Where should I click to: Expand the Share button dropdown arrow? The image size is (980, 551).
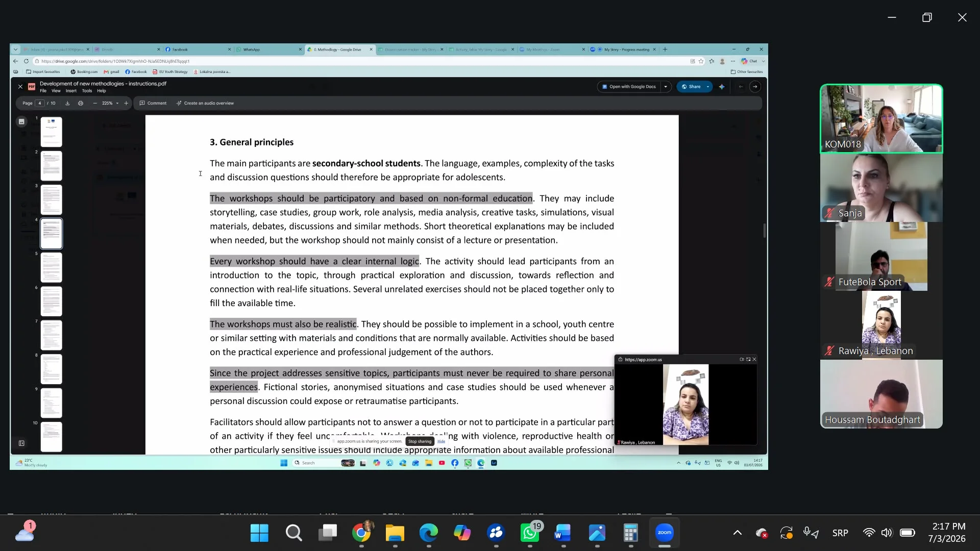click(x=708, y=87)
